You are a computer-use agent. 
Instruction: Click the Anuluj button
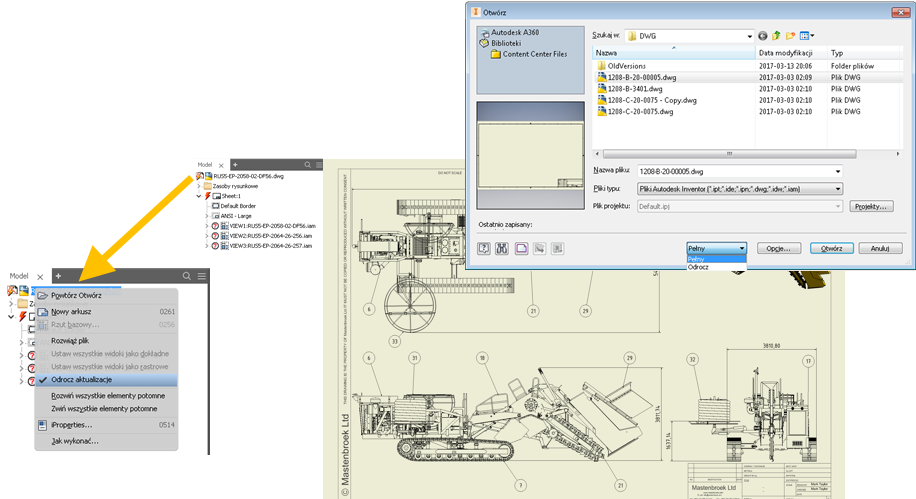tap(880, 248)
